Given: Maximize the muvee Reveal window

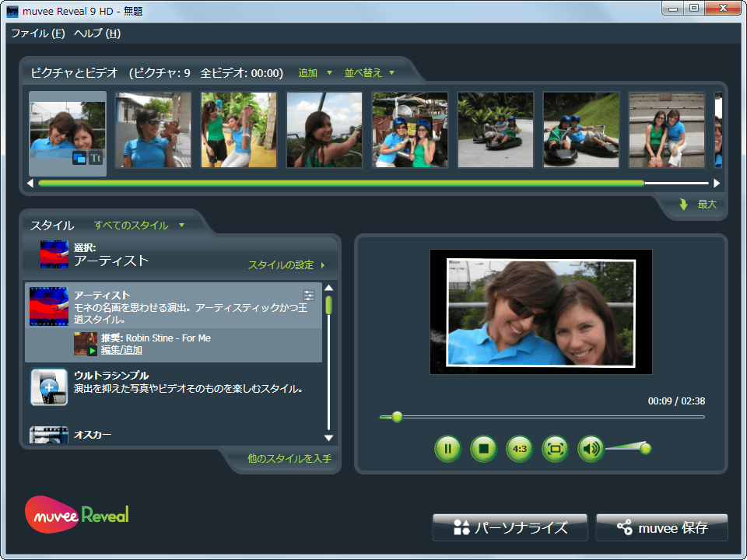Looking at the screenshot, I should coord(694,8).
